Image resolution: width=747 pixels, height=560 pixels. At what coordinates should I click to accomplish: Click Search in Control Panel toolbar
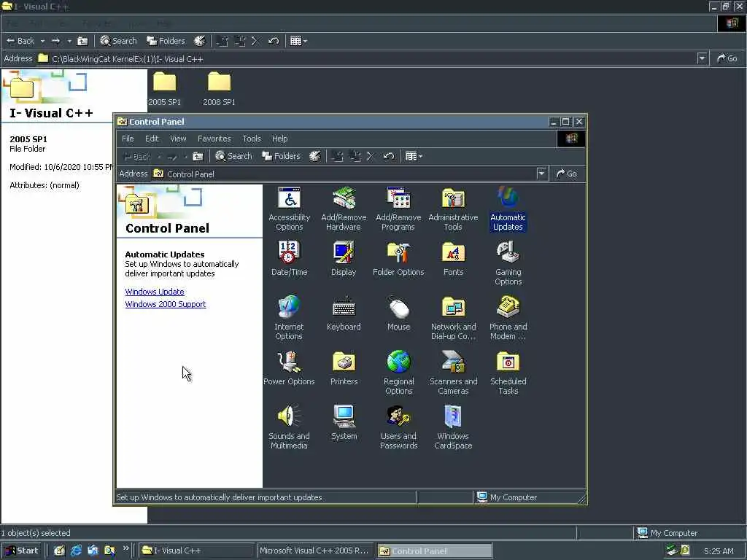point(233,156)
